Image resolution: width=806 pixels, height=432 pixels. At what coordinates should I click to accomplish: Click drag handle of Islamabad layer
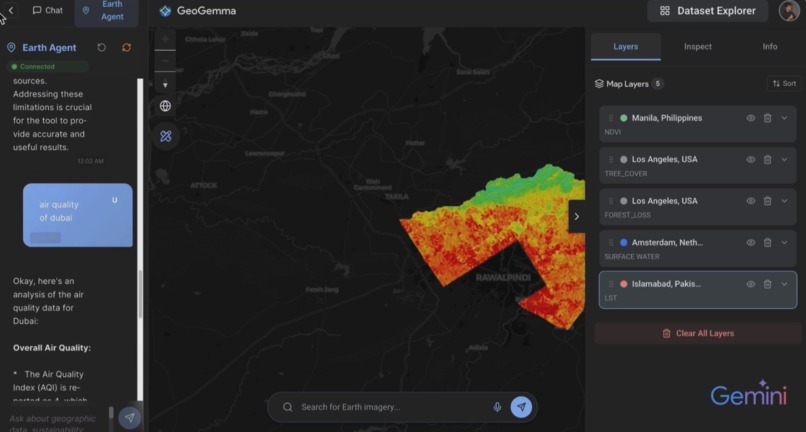click(611, 284)
